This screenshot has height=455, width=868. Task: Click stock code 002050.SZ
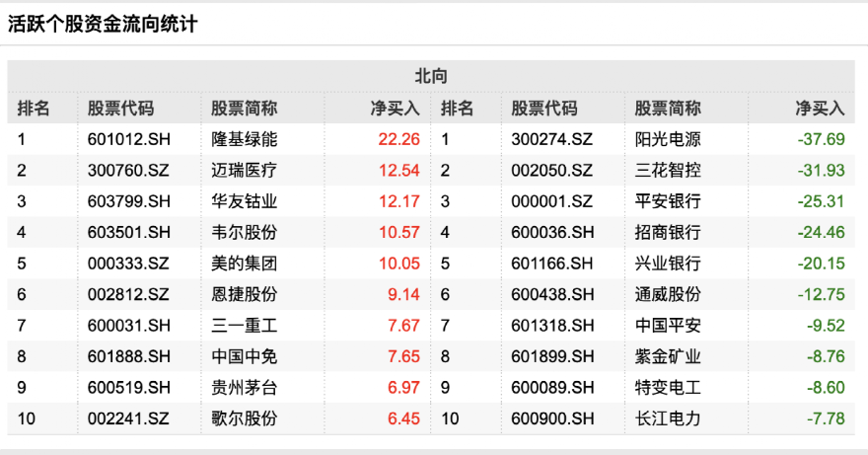pyautogui.click(x=552, y=170)
